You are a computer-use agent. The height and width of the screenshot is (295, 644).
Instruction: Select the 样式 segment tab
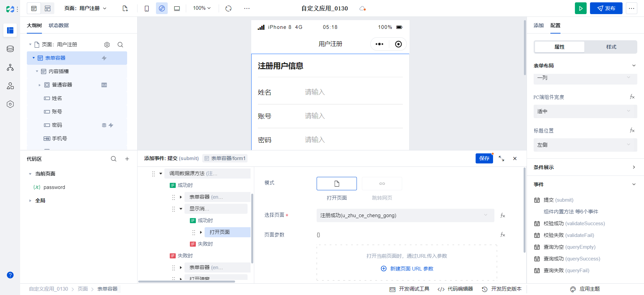[x=611, y=47]
